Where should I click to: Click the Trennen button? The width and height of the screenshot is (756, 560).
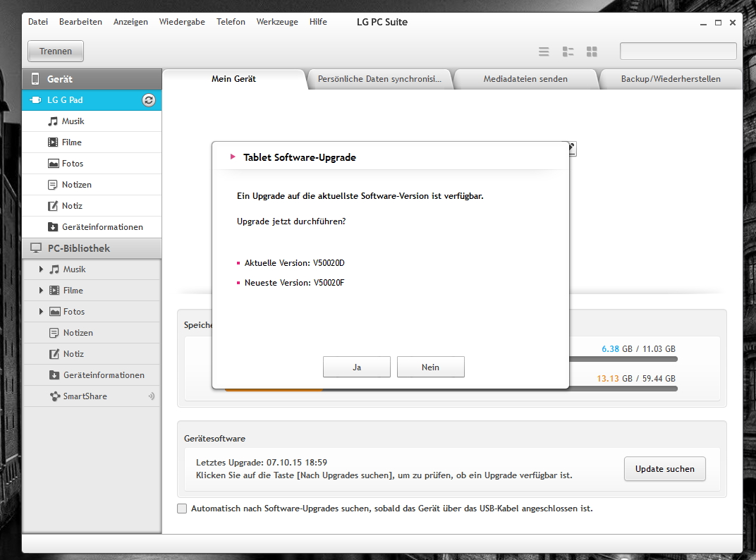coord(56,51)
